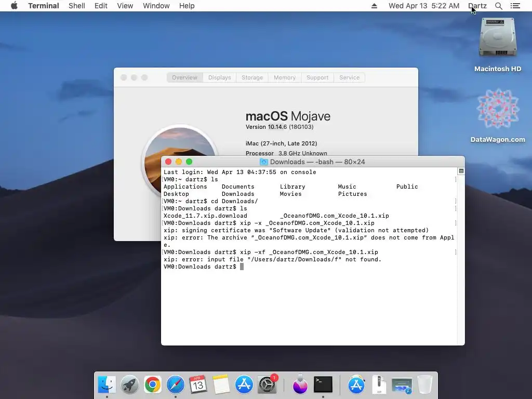This screenshot has width=532, height=399.
Task: Open Finder from the Dock
Action: [x=107, y=384]
